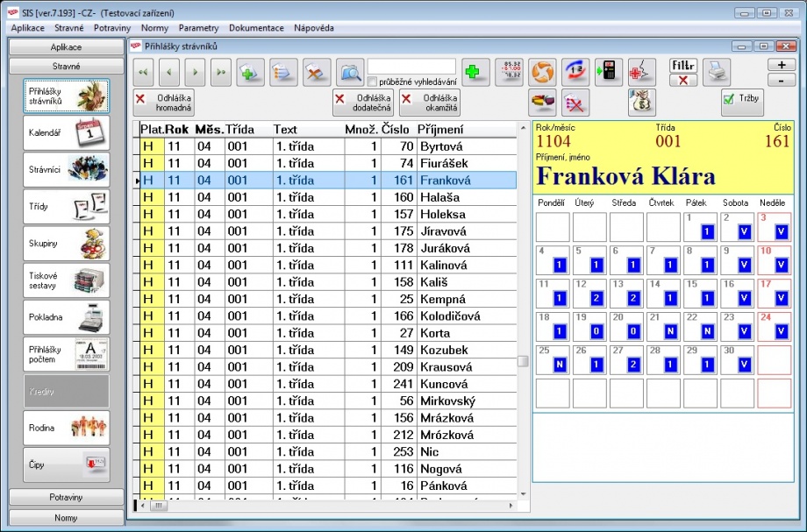The width and height of the screenshot is (807, 532).
Task: Click Odhláška hromadná button
Action: click(164, 103)
